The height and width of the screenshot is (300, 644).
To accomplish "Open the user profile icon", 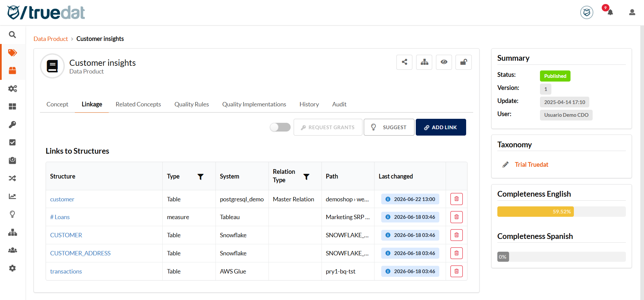I will coord(632,12).
